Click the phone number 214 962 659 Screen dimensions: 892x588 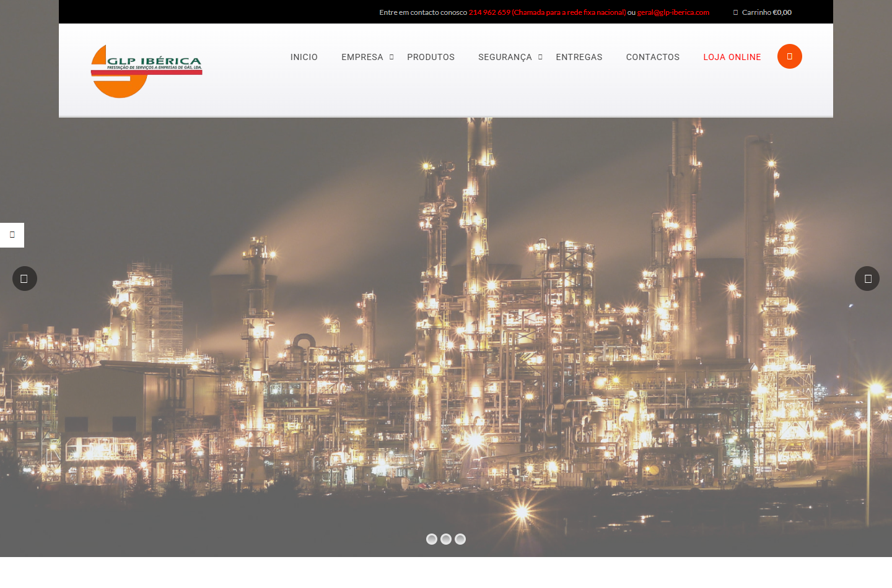(x=489, y=12)
